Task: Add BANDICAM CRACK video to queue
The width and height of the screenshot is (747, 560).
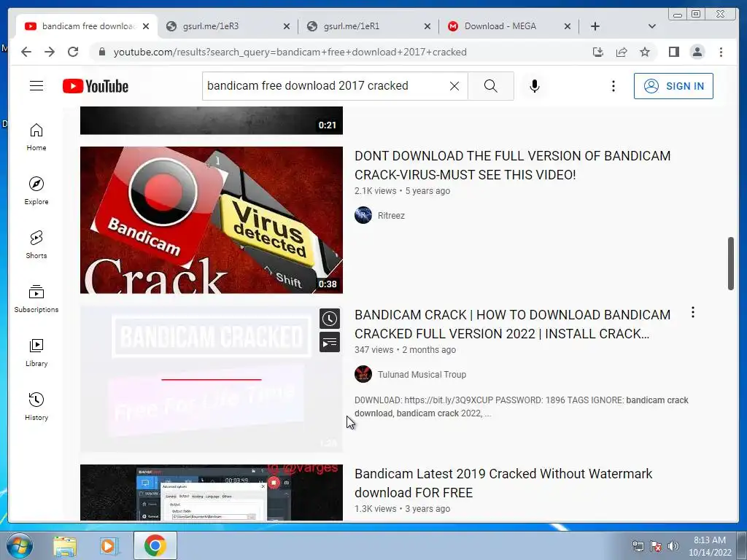Action: (330, 343)
